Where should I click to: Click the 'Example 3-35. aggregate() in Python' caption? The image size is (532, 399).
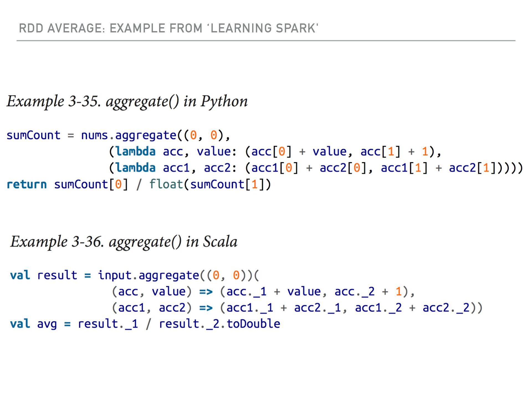tap(127, 101)
